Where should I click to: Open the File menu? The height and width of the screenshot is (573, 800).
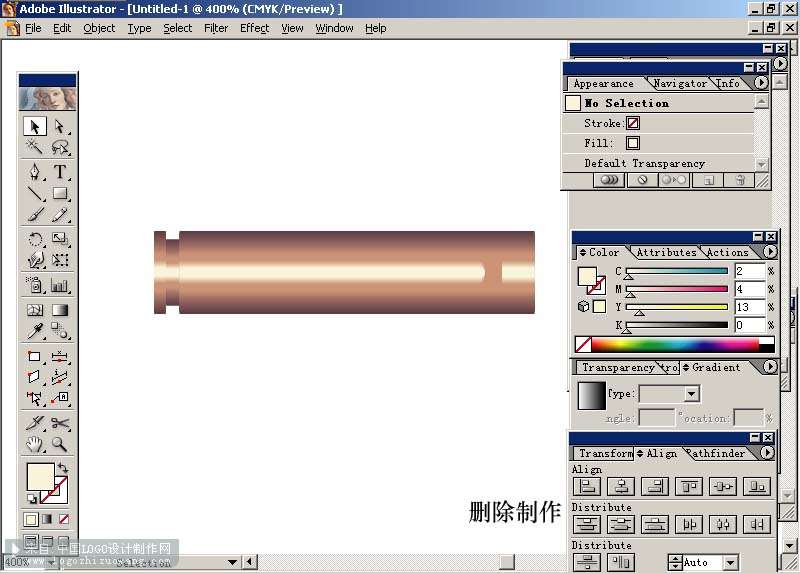click(33, 28)
